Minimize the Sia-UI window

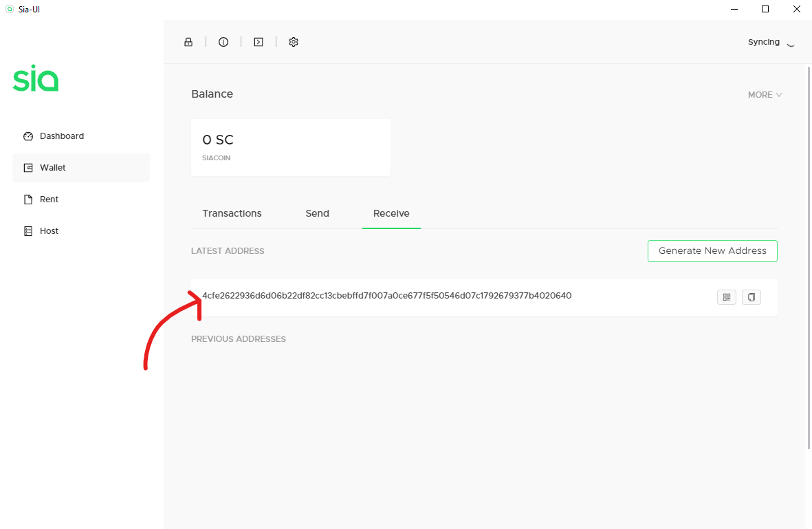[x=734, y=9]
